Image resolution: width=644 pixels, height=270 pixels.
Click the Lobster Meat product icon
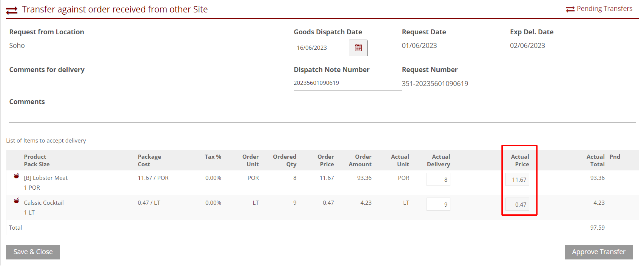16,176
